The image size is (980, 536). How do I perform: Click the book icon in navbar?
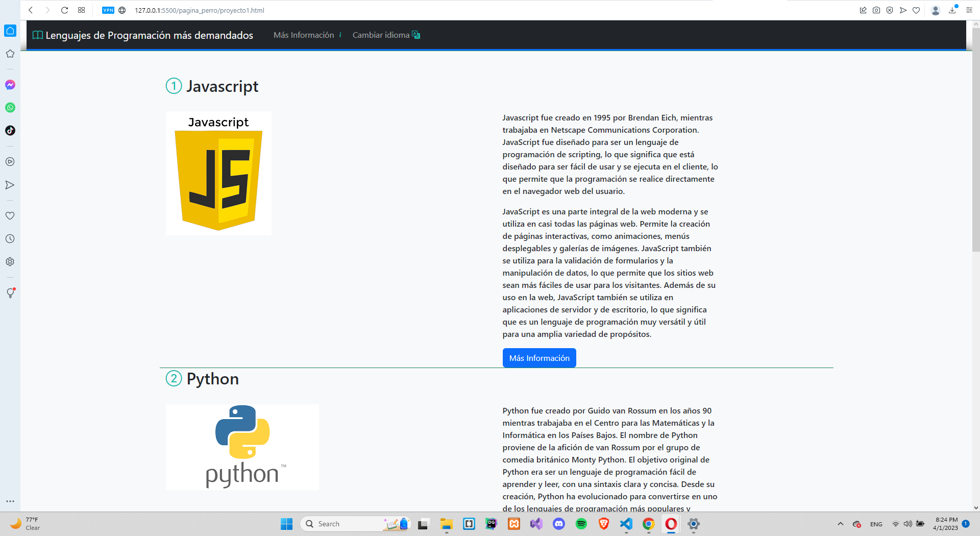(x=38, y=35)
